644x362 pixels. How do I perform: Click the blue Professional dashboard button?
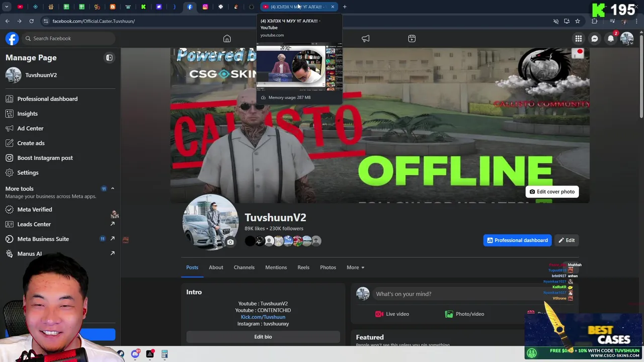coord(517,240)
